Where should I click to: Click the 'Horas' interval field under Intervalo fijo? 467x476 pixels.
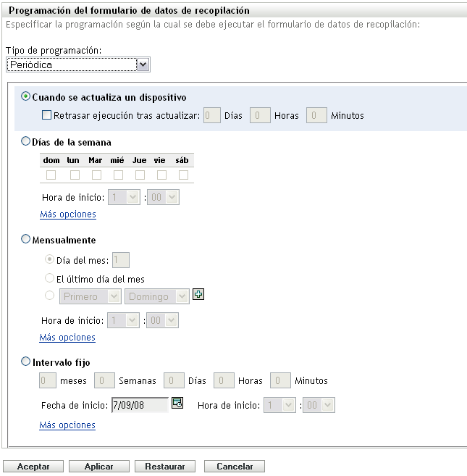pyautogui.click(x=224, y=380)
